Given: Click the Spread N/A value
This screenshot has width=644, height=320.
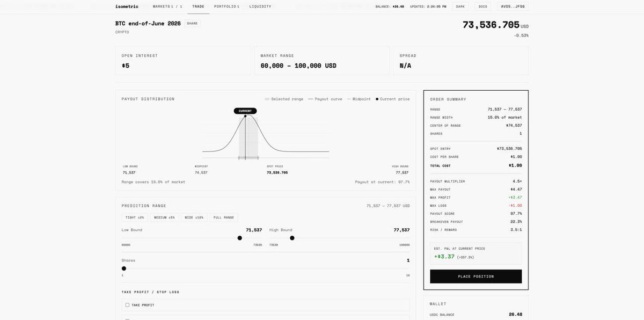Looking at the screenshot, I should tap(405, 66).
